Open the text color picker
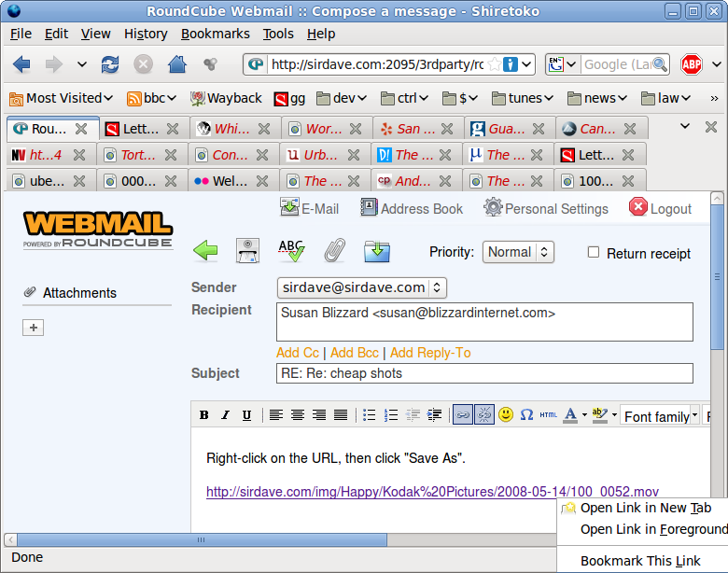This screenshot has width=728, height=573. [x=570, y=415]
